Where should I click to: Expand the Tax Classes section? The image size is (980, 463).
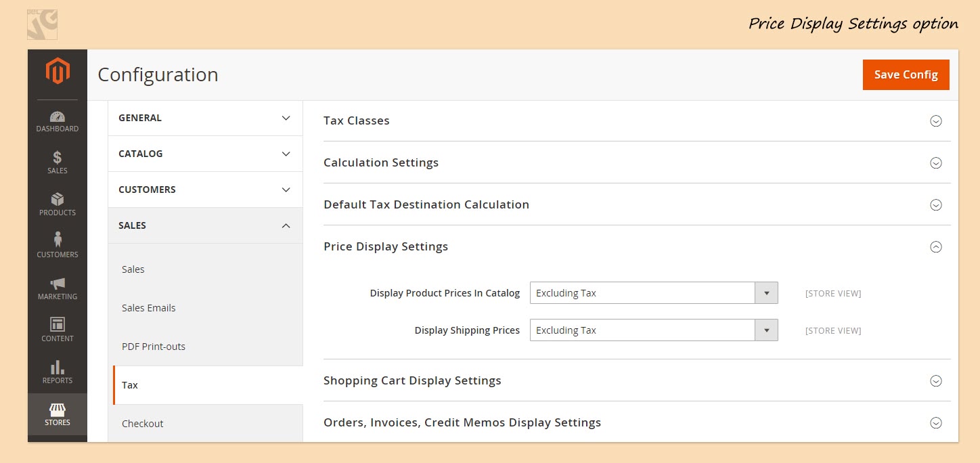click(935, 121)
